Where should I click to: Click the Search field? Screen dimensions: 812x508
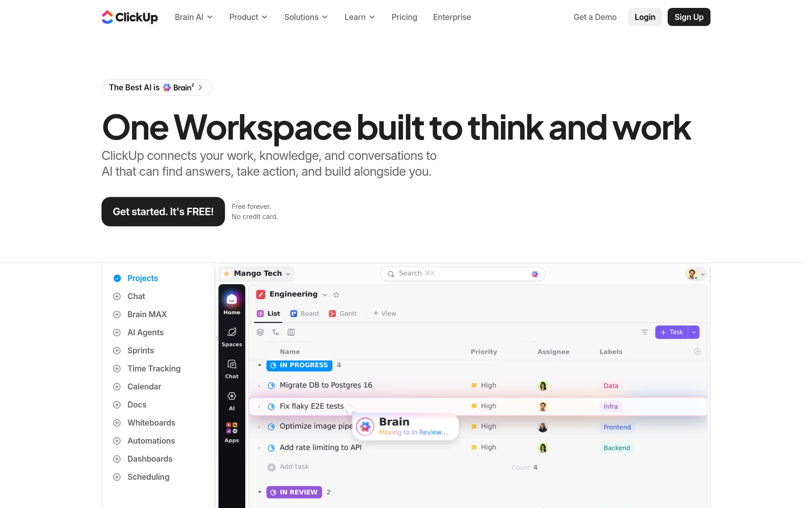(x=463, y=274)
